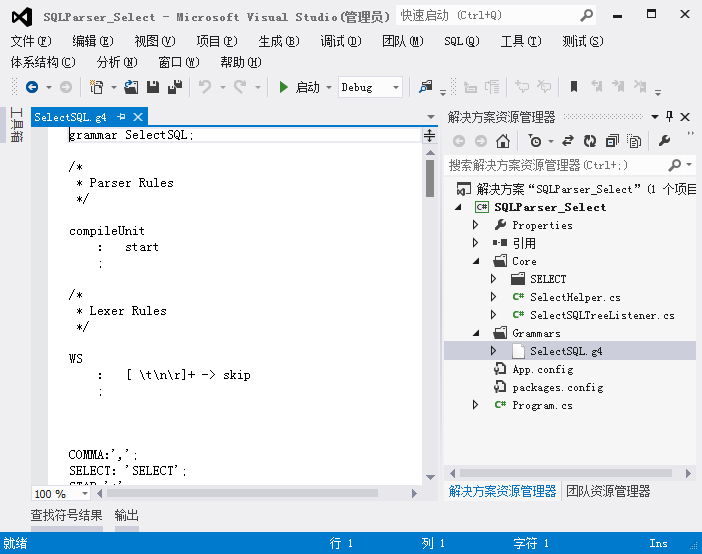
Task: Click Sync with Active Document icon
Action: [568, 141]
